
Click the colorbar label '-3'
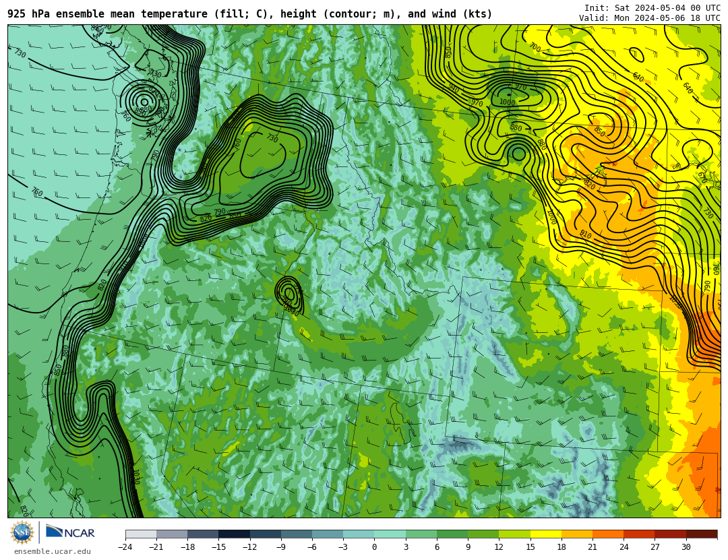(343, 547)
